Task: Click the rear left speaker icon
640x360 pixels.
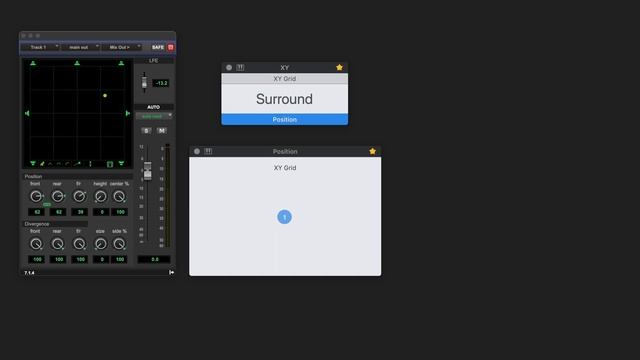Action: tap(33, 164)
